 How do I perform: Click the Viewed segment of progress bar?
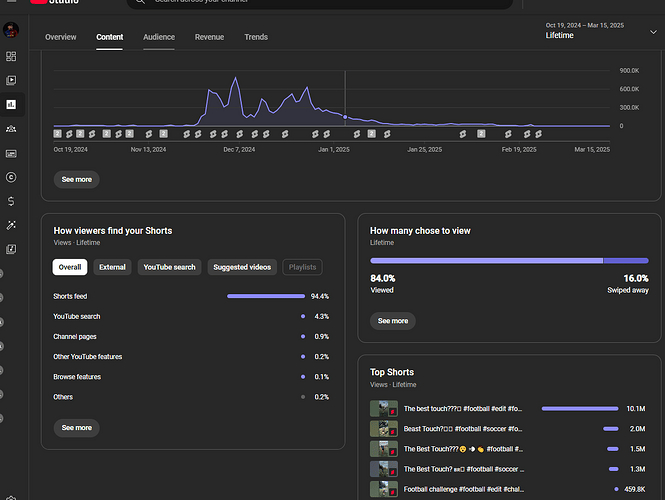pyautogui.click(x=486, y=261)
